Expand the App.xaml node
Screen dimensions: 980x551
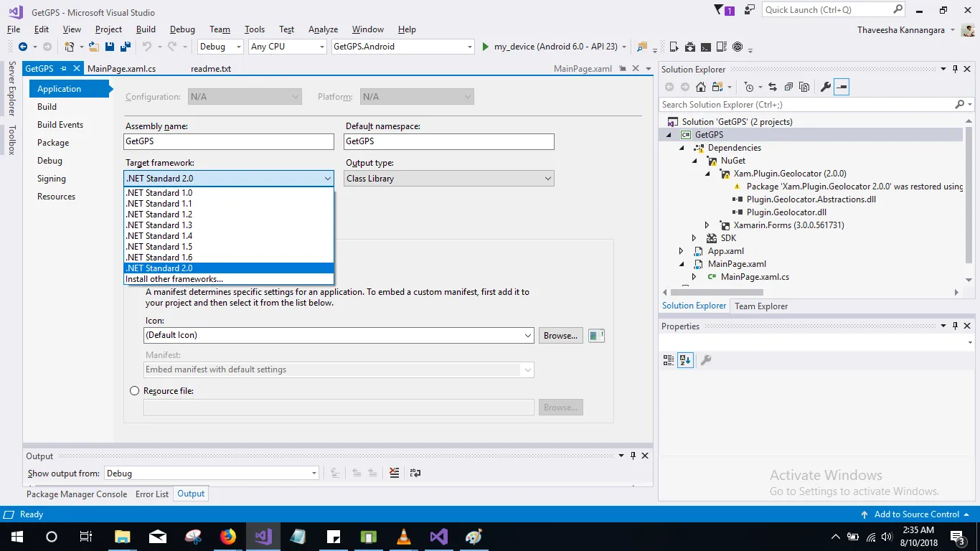click(681, 251)
